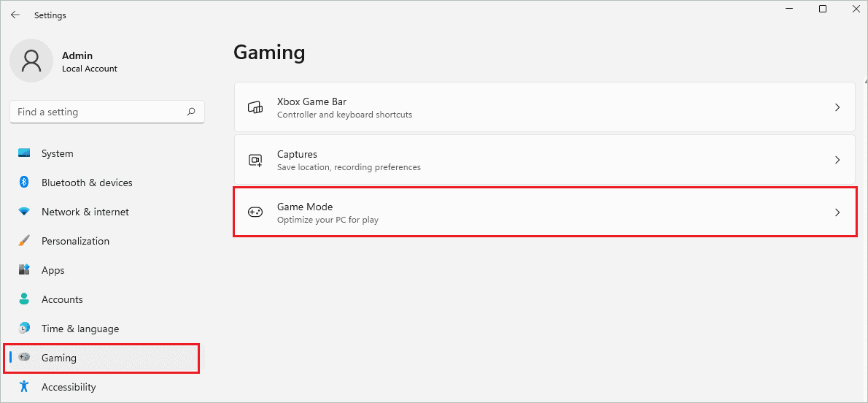Open Apps via its sidebar icon

pyautogui.click(x=24, y=270)
